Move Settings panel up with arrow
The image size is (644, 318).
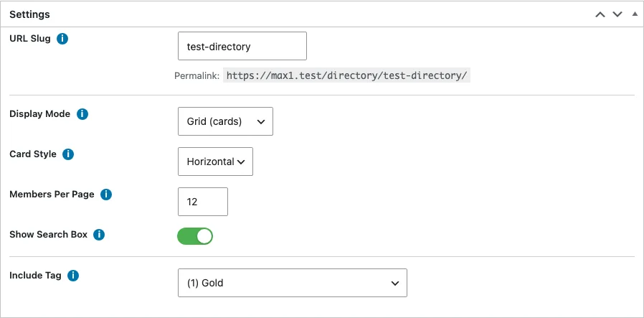(600, 14)
